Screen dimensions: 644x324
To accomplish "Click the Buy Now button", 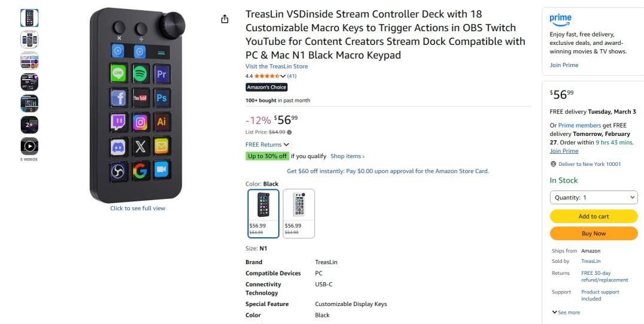I will pos(594,234).
